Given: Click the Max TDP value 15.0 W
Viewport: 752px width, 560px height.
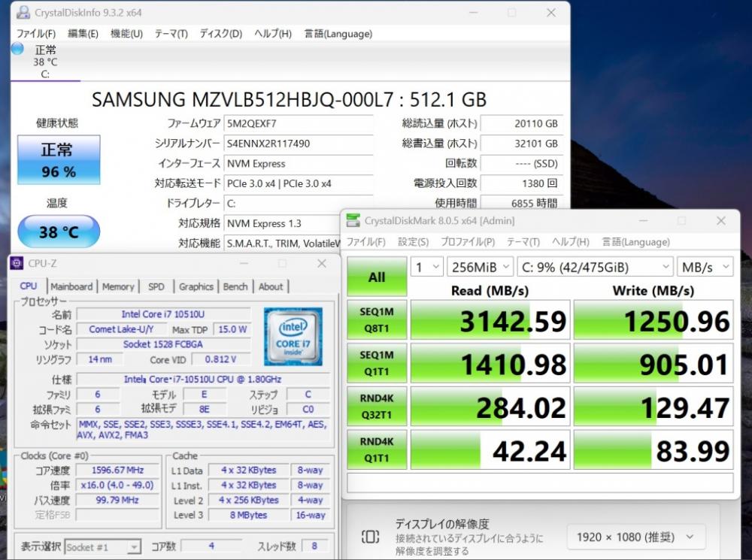Looking at the screenshot, I should (232, 329).
